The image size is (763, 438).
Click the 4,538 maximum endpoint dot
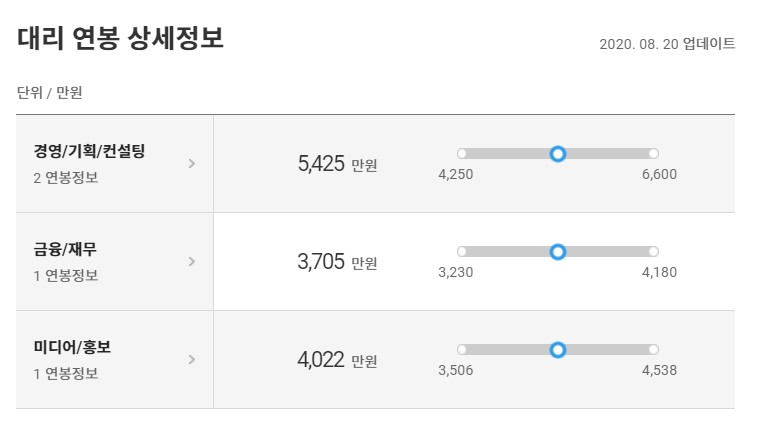point(654,349)
